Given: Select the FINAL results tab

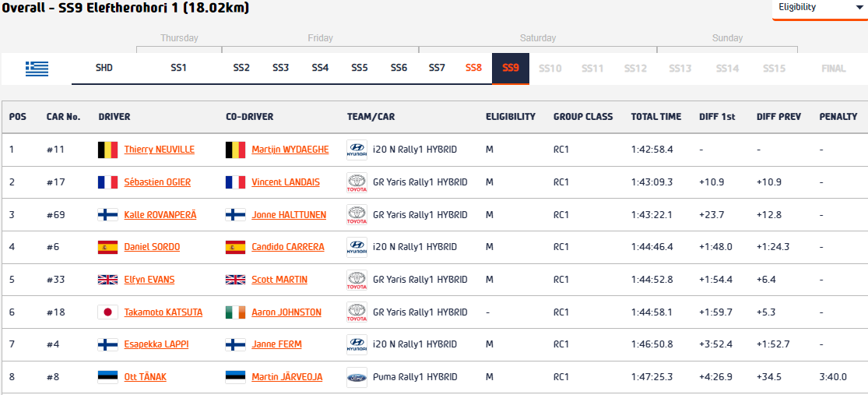Looking at the screenshot, I should 834,69.
